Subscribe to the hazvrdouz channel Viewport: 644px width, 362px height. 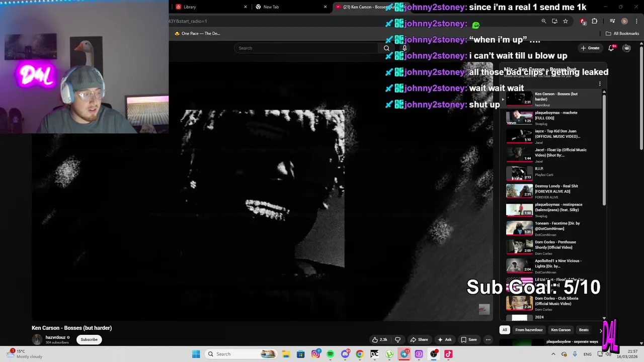point(89,339)
